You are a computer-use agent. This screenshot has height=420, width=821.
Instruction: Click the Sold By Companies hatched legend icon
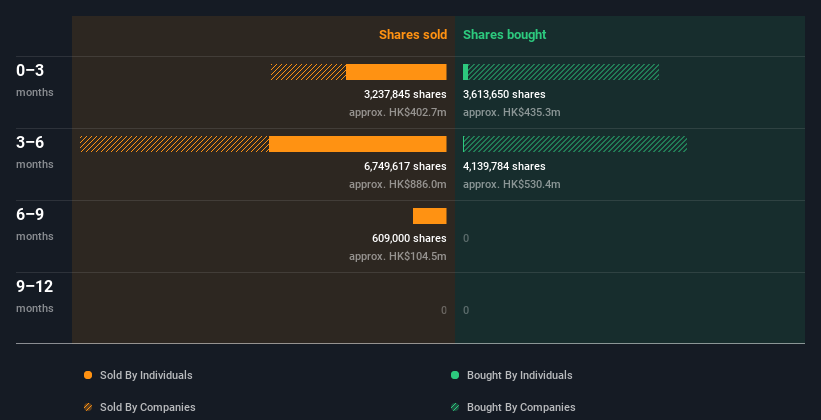[88, 407]
